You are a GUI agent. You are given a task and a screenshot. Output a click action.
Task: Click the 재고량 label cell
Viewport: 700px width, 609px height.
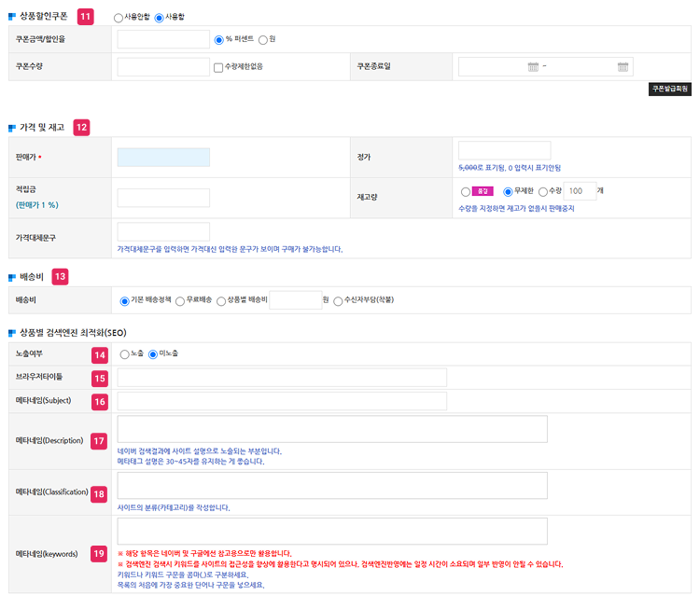[x=401, y=198]
